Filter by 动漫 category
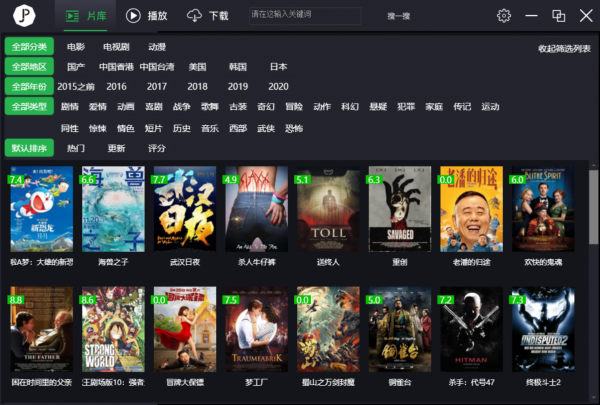Viewport: 600px width, 405px height. pos(157,47)
